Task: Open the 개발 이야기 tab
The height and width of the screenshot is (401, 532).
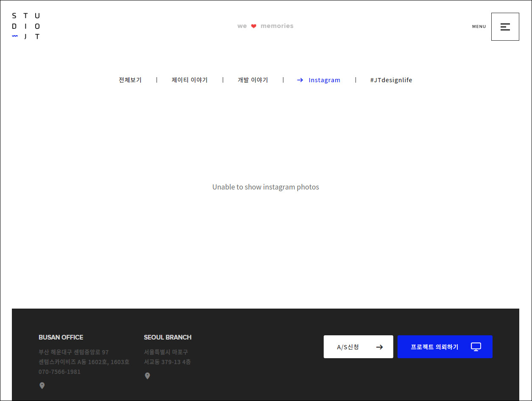Action: coord(253,80)
